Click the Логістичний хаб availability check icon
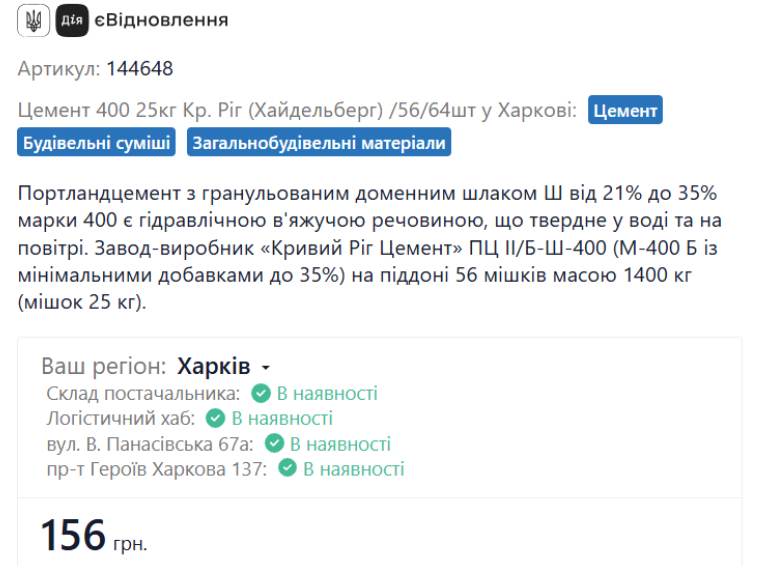Viewport: 764px width, 571px height. pyautogui.click(x=215, y=418)
